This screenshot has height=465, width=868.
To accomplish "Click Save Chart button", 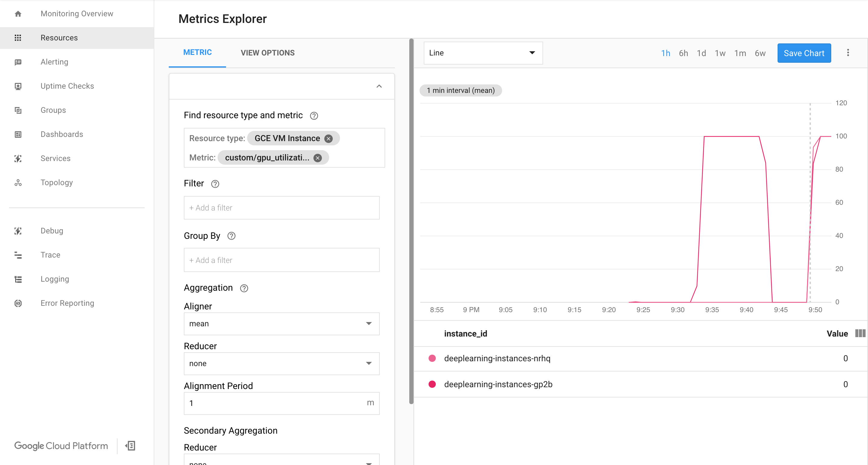I will 804,52.
